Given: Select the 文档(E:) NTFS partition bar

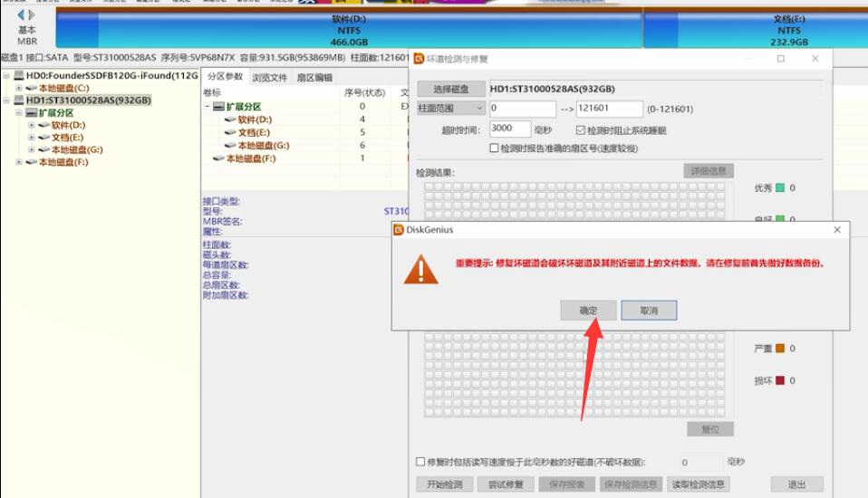Looking at the screenshot, I should (756, 30).
